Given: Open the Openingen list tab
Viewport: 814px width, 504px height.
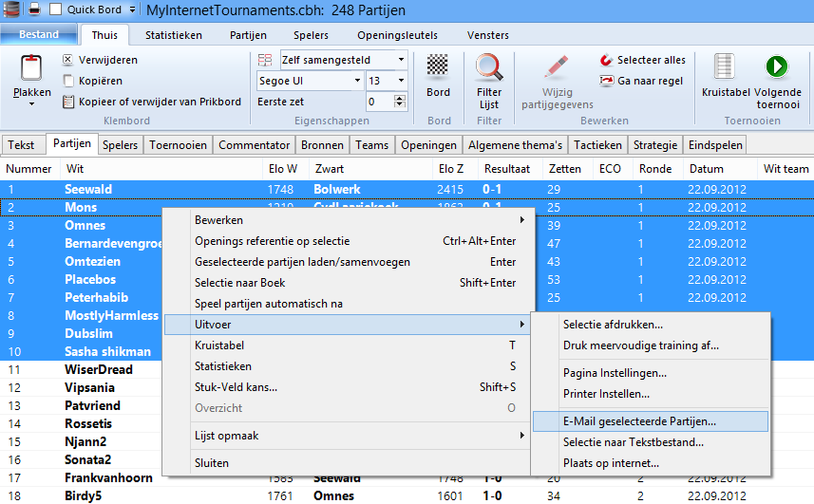Looking at the screenshot, I should tap(428, 144).
